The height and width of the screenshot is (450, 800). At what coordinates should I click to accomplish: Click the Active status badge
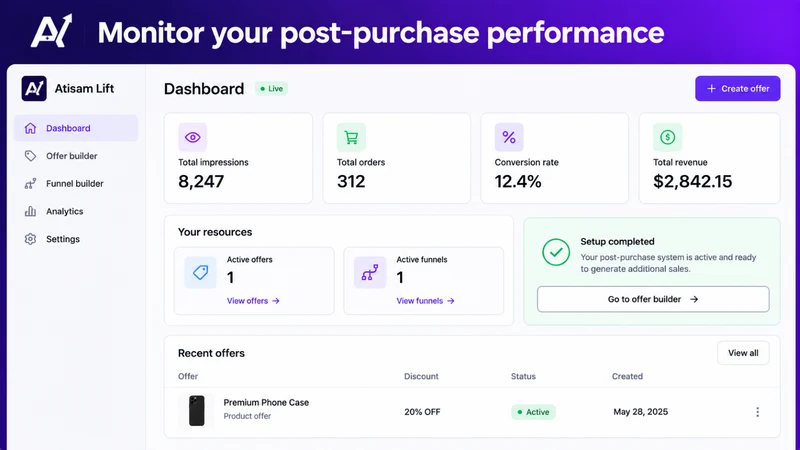point(533,412)
